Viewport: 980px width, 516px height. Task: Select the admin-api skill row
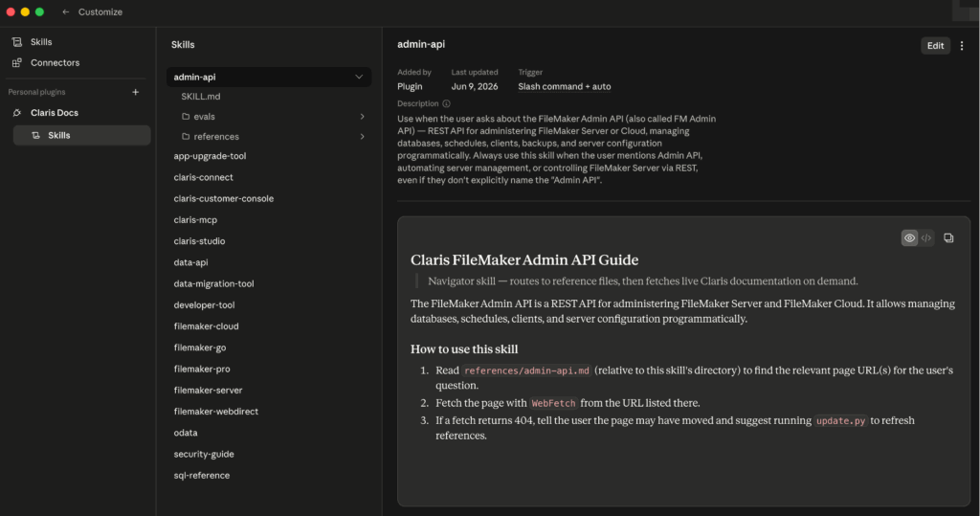click(x=269, y=77)
